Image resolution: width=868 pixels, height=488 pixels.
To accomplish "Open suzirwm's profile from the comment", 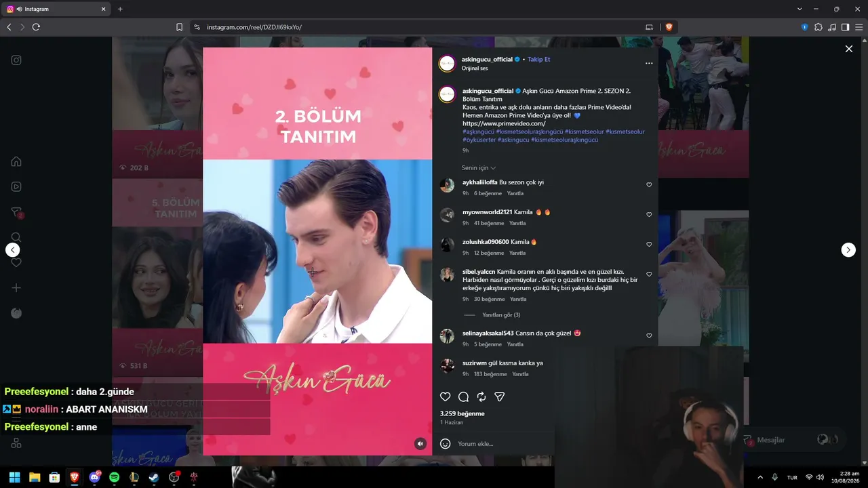I will pyautogui.click(x=475, y=363).
